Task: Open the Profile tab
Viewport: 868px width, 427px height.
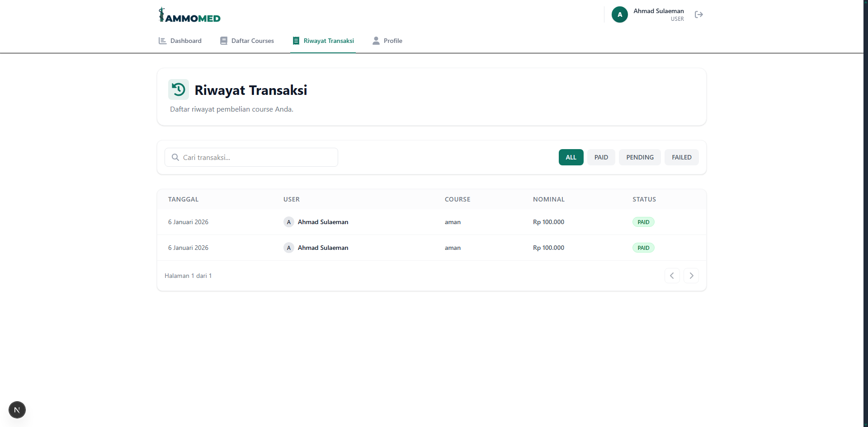Action: [387, 41]
